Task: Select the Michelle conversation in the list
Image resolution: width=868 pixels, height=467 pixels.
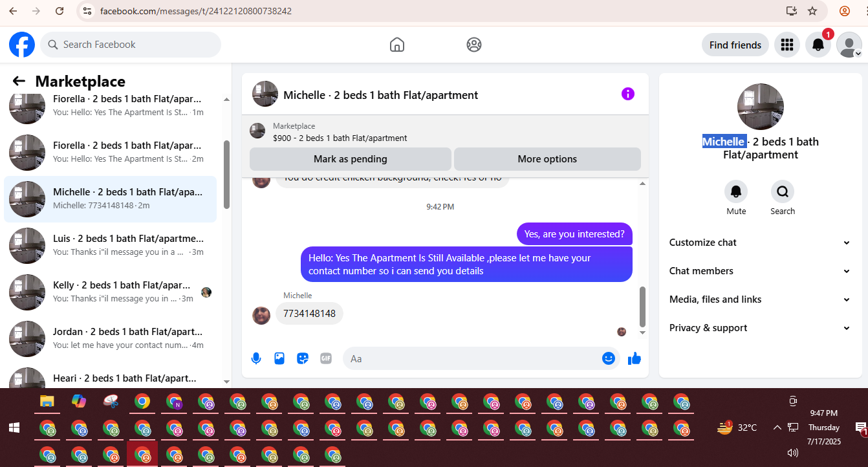Action: click(x=110, y=199)
